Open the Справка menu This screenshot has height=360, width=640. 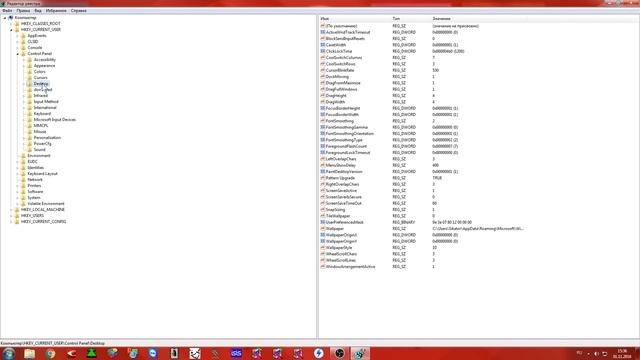(x=78, y=11)
